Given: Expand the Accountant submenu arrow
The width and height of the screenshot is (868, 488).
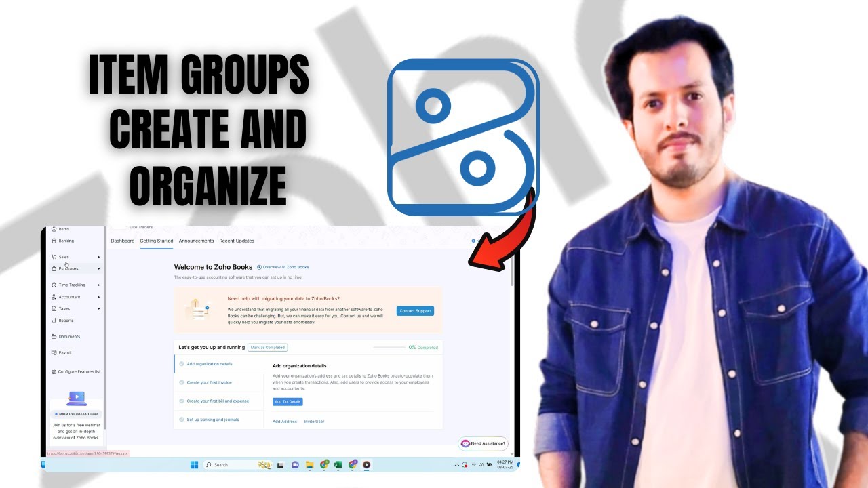Looking at the screenshot, I should (x=99, y=297).
